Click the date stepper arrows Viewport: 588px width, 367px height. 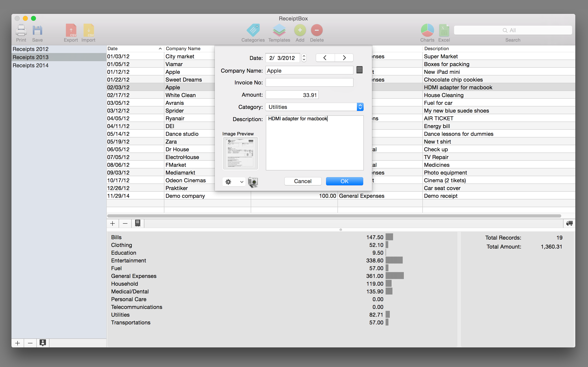click(304, 58)
